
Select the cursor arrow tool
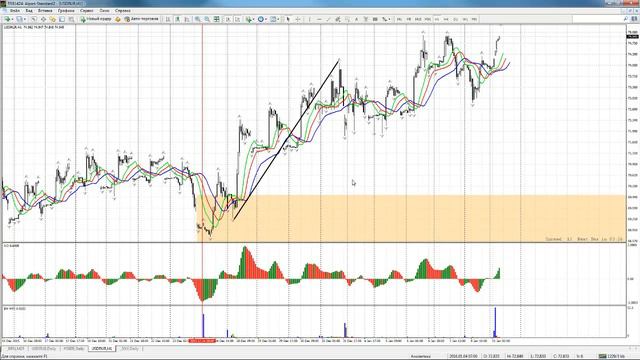(289, 19)
